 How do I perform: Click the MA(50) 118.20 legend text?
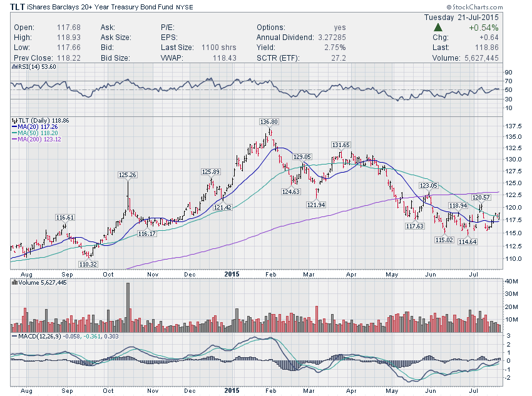[x=38, y=133]
